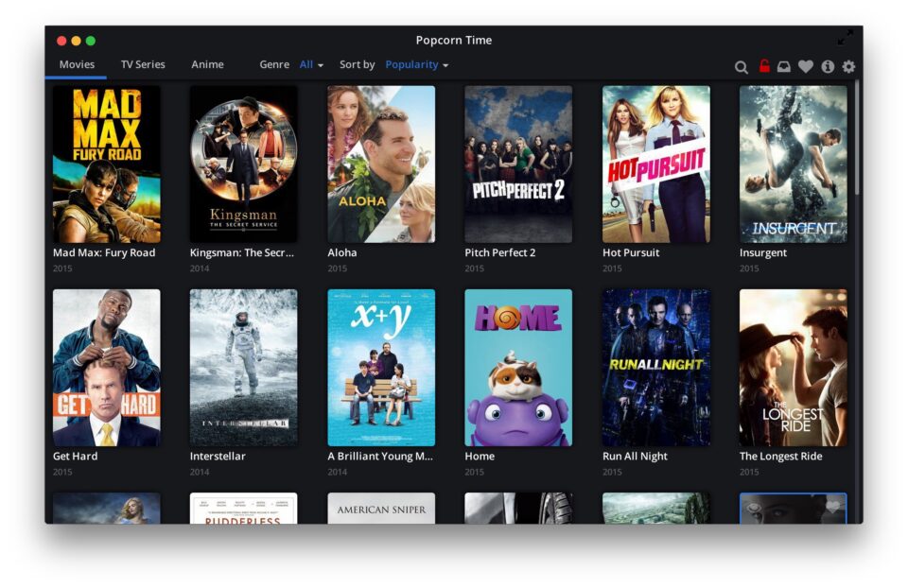Open settings with the gear icon
908x588 pixels.
point(848,66)
